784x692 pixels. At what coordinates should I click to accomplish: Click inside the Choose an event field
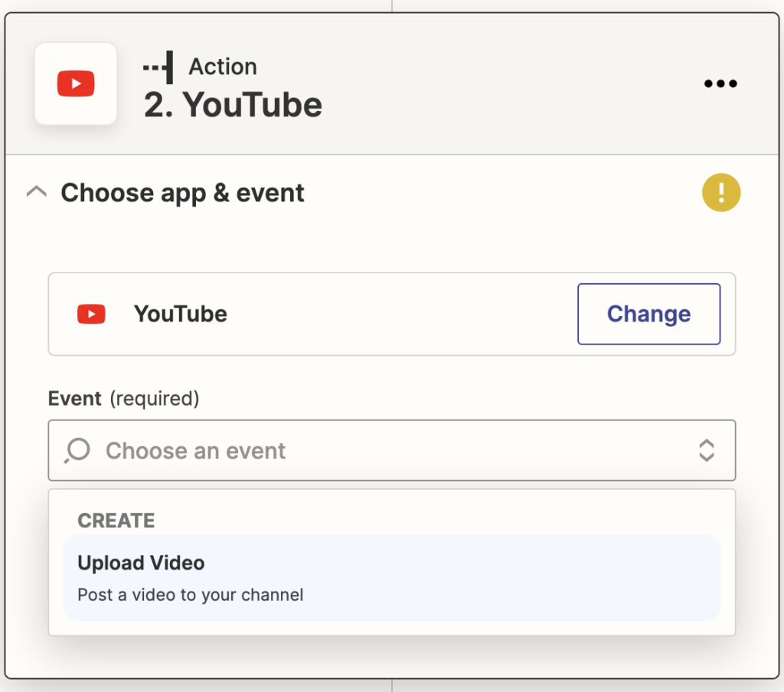coord(306,451)
